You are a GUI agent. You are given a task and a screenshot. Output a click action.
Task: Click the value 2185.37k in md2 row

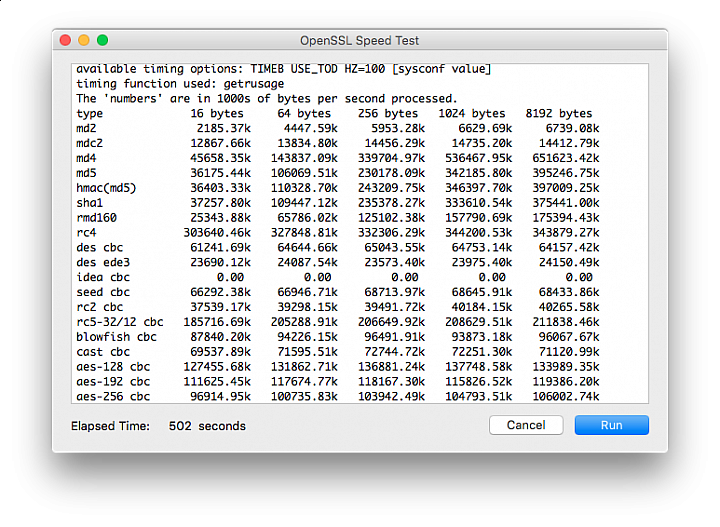click(x=224, y=129)
